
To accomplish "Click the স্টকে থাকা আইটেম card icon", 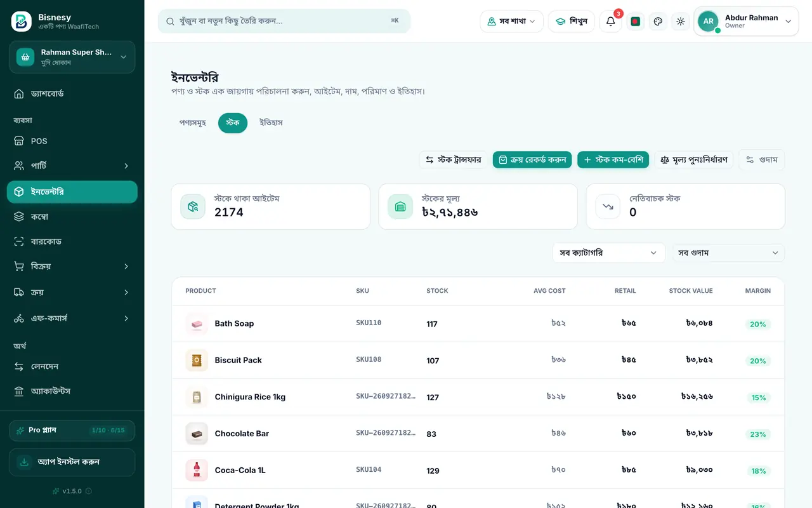I will point(193,206).
